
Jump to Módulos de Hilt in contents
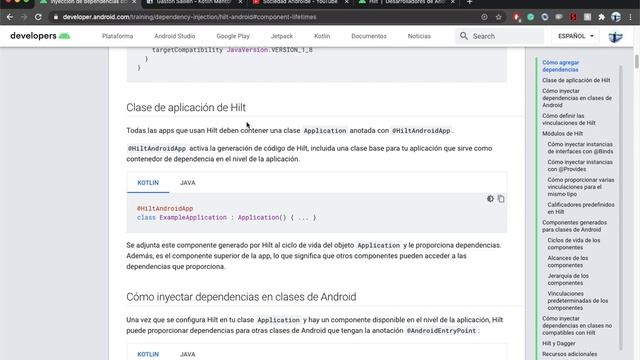coord(562,133)
